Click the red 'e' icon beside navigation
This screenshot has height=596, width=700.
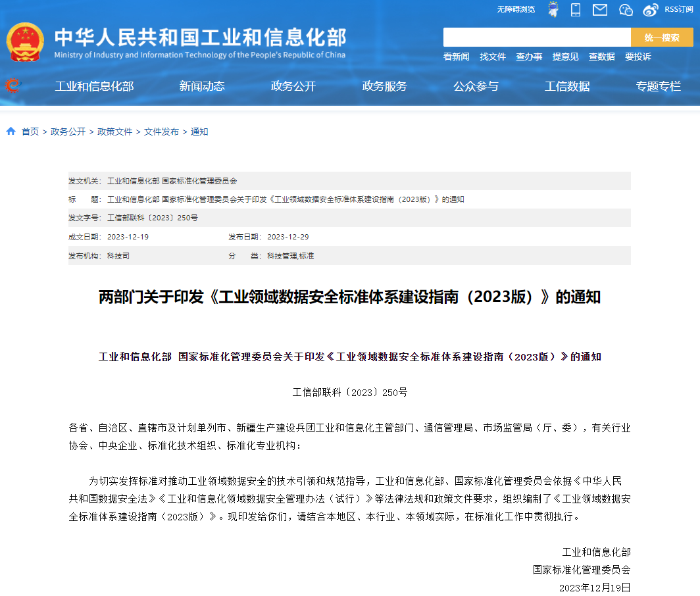13,85
